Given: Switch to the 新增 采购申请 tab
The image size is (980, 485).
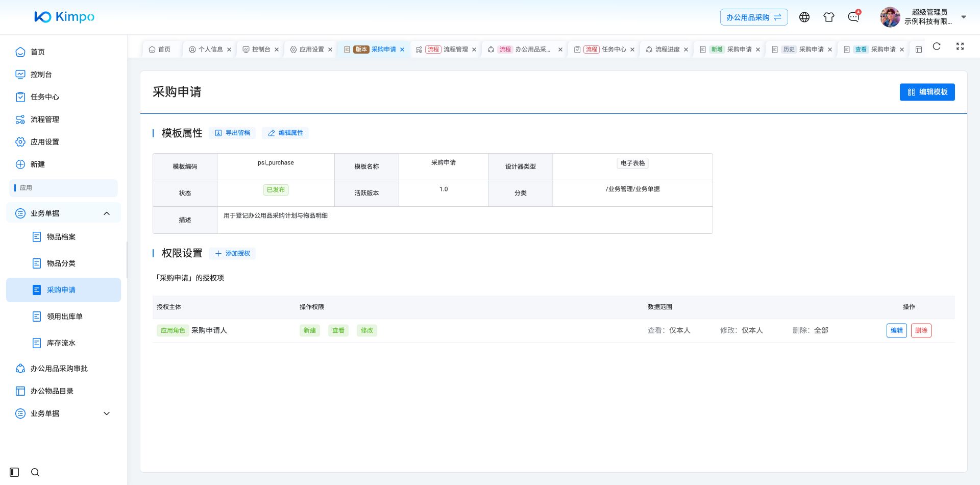Looking at the screenshot, I should coord(730,50).
